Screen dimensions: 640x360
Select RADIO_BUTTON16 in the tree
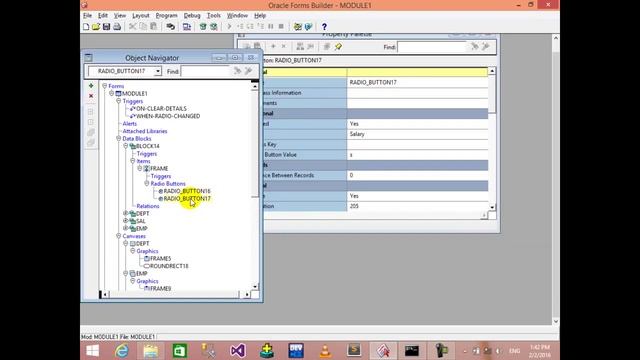coord(187,191)
